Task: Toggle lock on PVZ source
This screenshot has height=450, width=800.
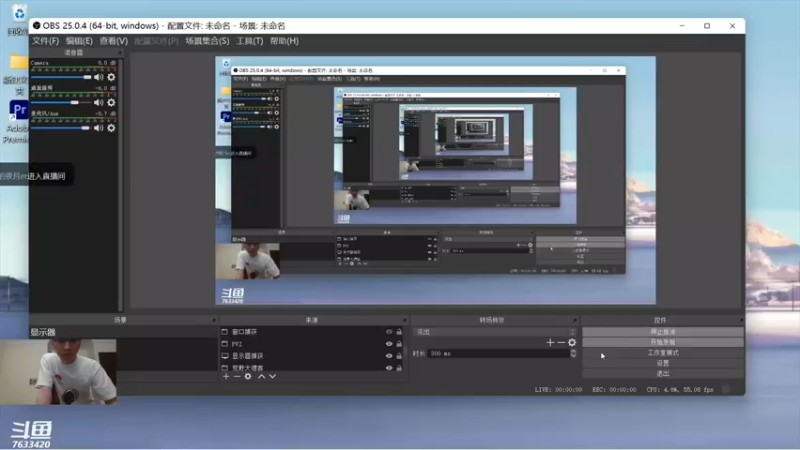Action: click(399, 344)
